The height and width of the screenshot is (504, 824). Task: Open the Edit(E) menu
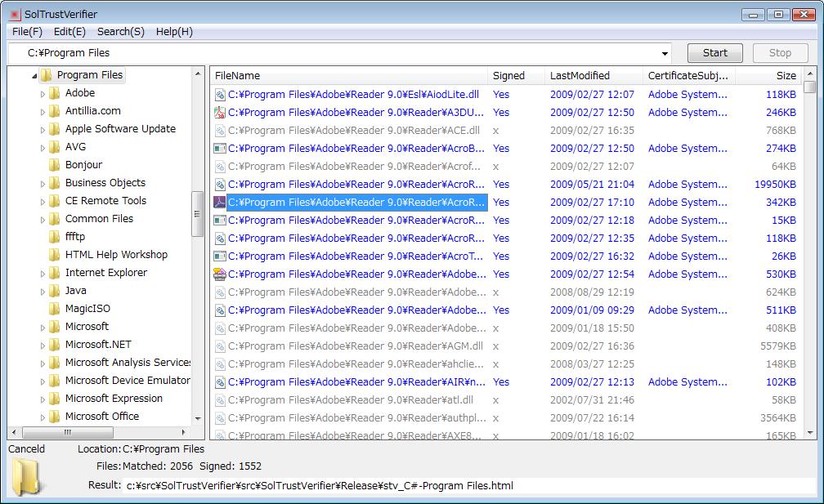click(x=69, y=32)
